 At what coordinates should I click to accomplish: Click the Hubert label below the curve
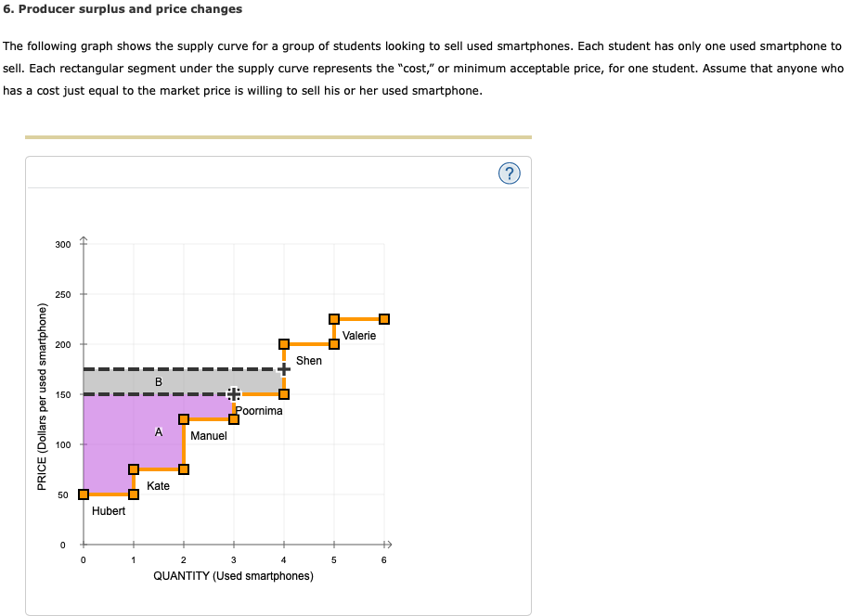tap(109, 510)
